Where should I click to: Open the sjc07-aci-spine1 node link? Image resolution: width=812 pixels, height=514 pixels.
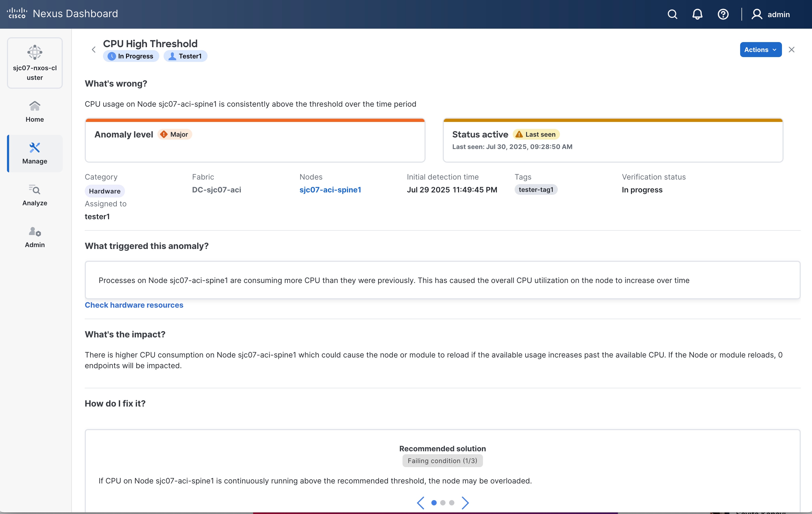pos(330,189)
